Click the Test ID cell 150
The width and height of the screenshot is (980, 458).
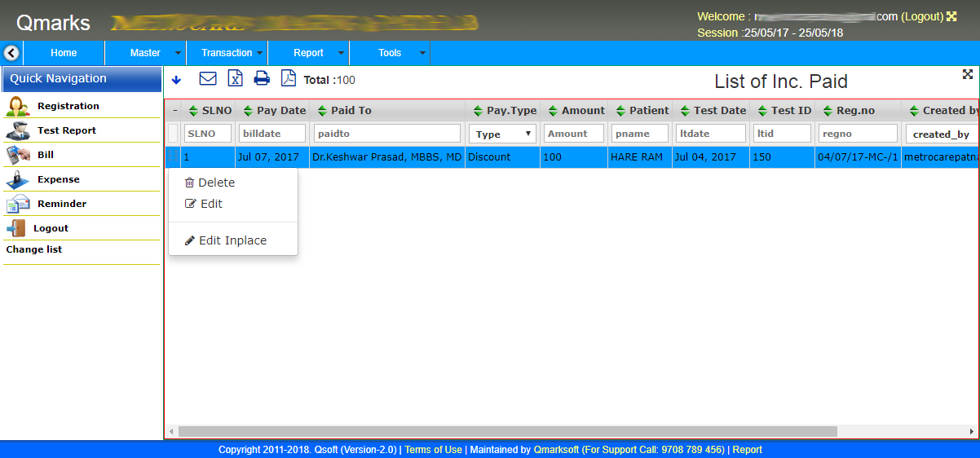pyautogui.click(x=783, y=157)
